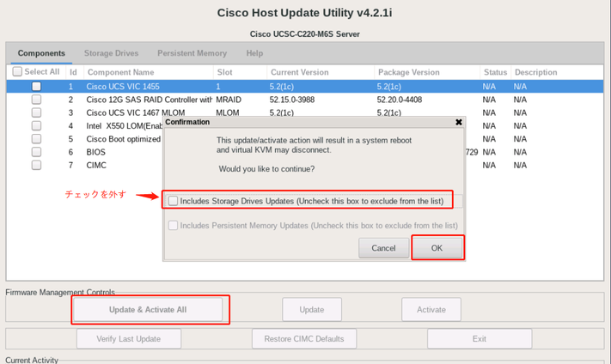
Task: Select the 'CIMC' component name
Action: (96, 165)
